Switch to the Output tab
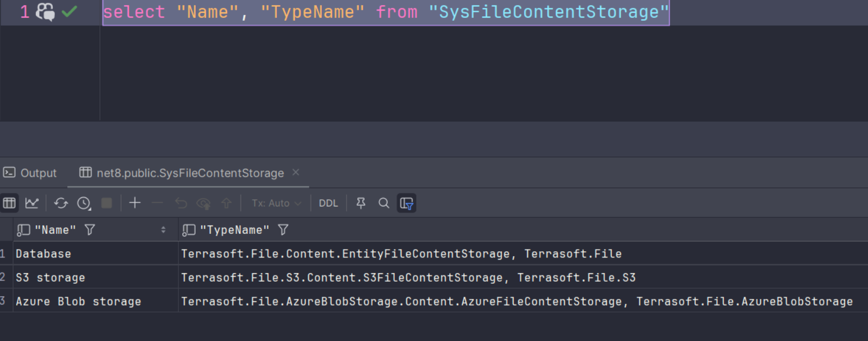 point(30,173)
